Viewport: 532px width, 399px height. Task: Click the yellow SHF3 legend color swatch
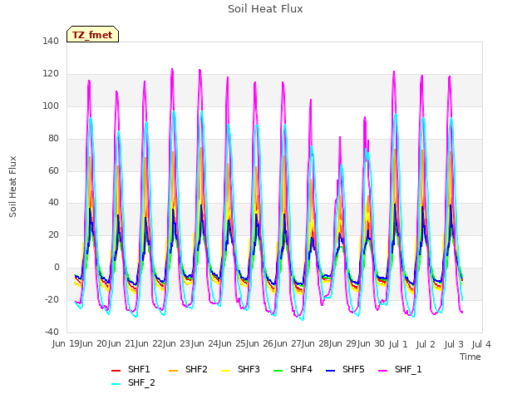225,371
